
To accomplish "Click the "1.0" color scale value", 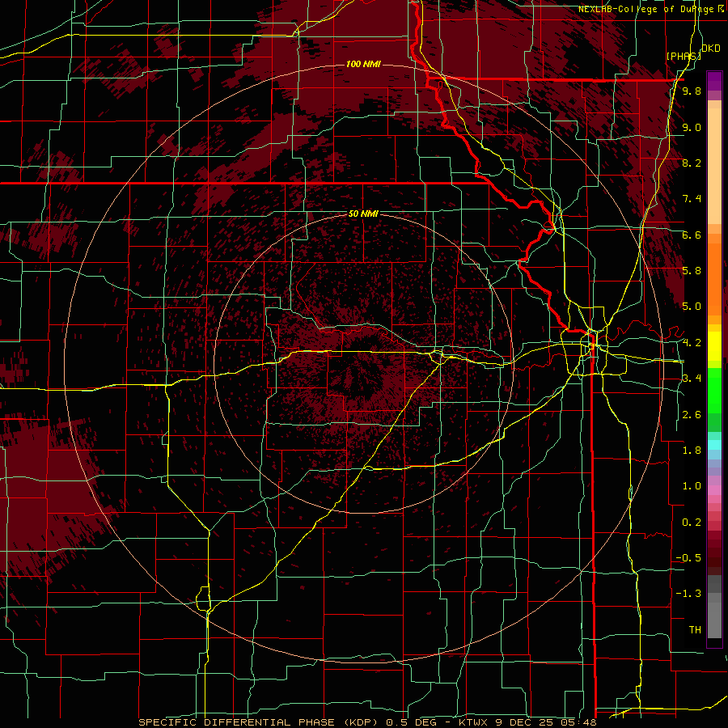I will 692,487.
